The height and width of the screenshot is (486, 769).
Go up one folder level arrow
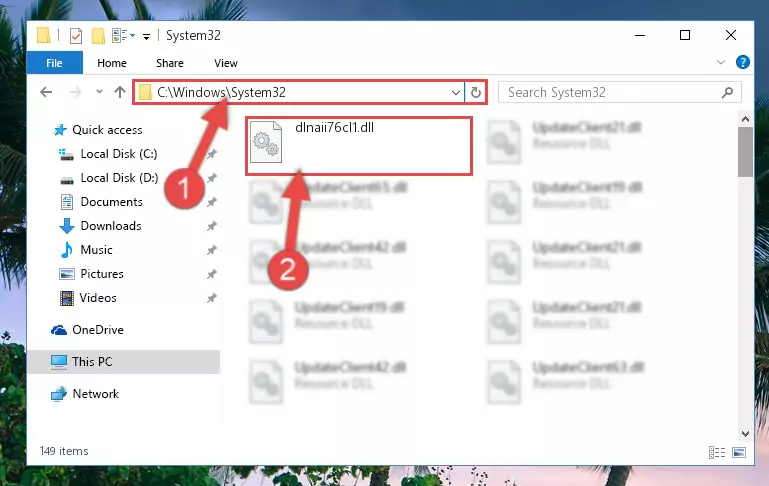(x=120, y=92)
